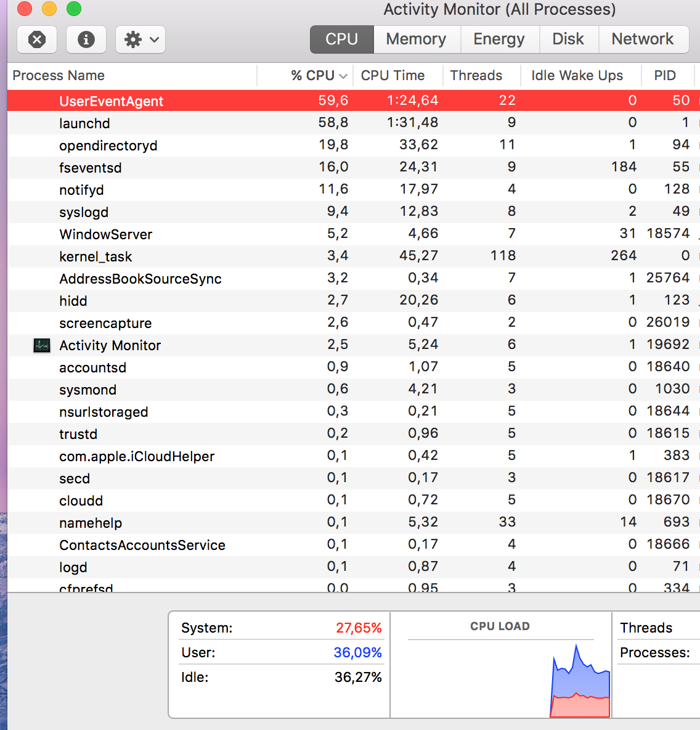Screen dimensions: 700x730
Task: Sort by the PID column
Action: [x=667, y=75]
